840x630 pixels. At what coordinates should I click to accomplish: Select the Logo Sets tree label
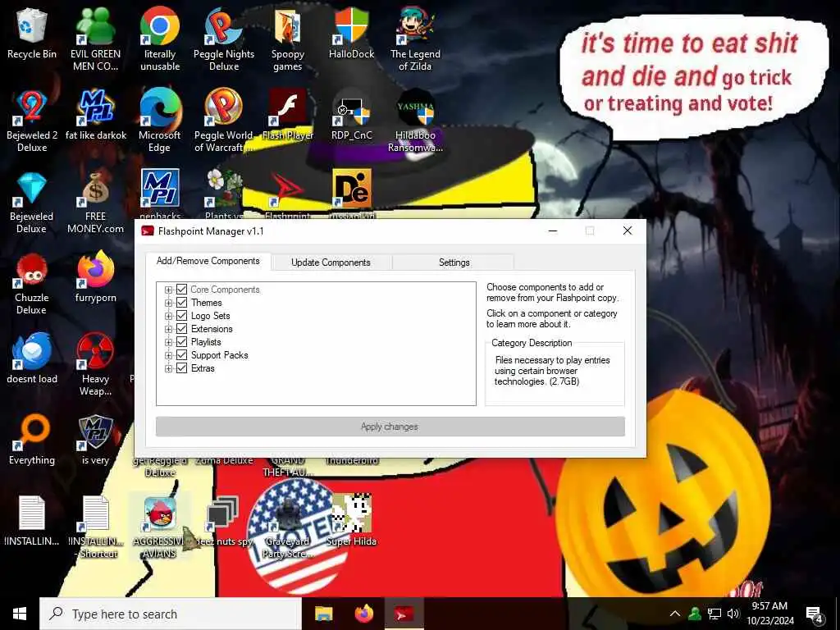211,316
